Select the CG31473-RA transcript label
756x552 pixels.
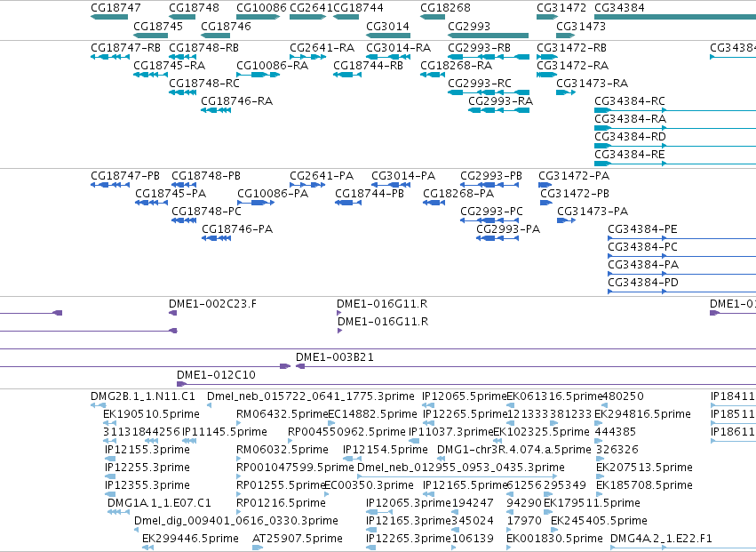[592, 83]
